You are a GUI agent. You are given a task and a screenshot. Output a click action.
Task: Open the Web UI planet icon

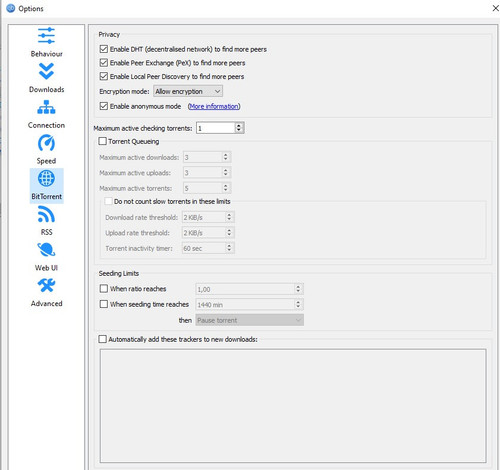tap(46, 250)
